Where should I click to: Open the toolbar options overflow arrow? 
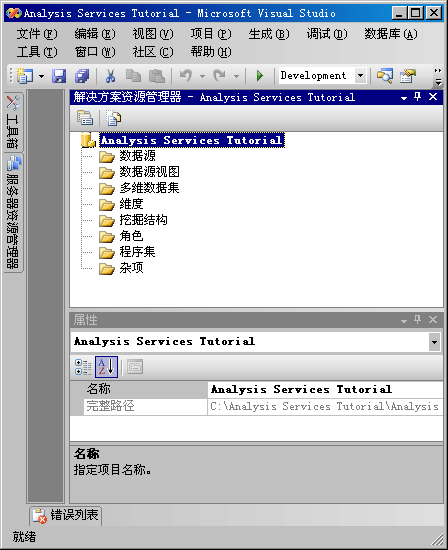438,76
